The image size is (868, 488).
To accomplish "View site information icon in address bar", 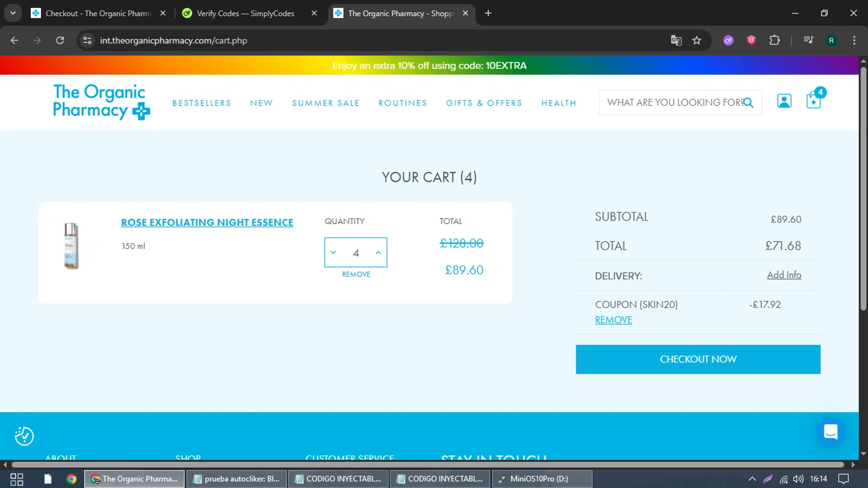I will click(87, 41).
